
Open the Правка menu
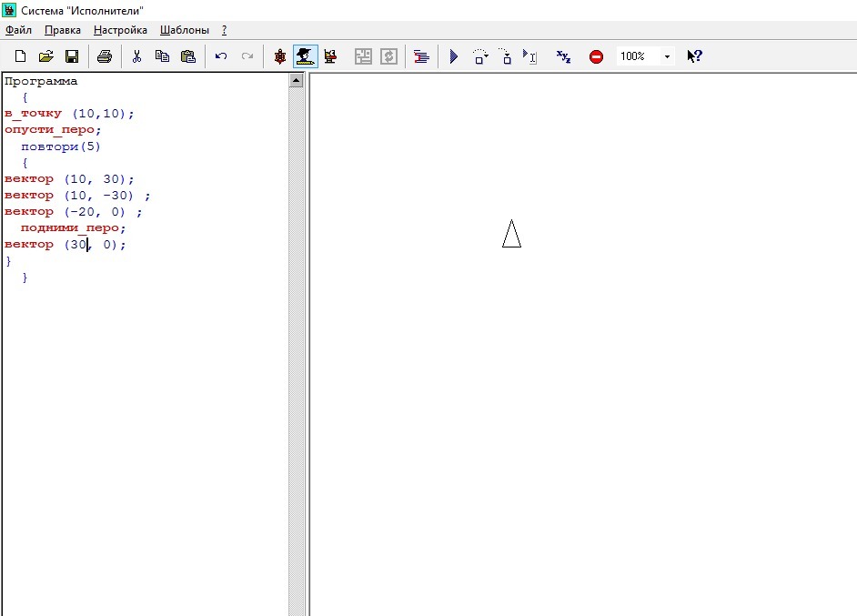(62, 30)
